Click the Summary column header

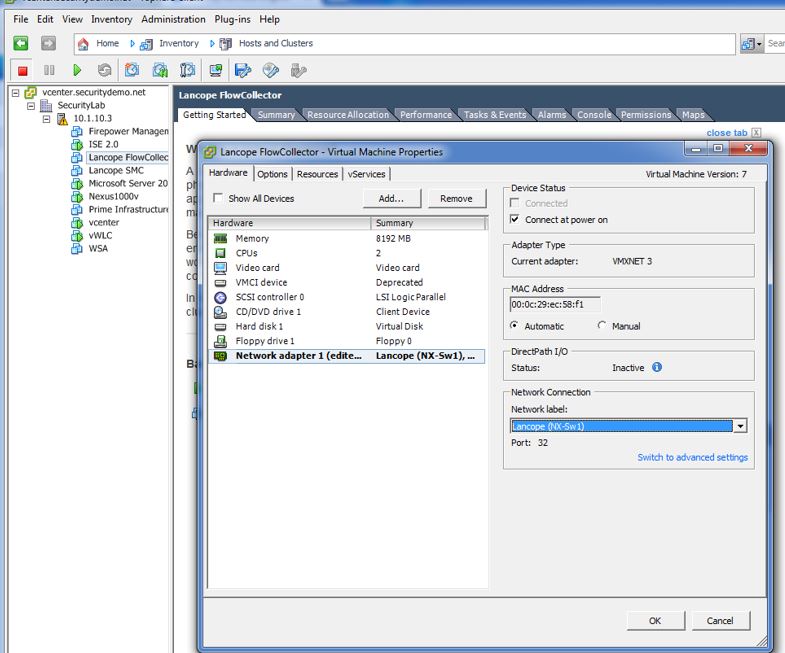pos(428,223)
